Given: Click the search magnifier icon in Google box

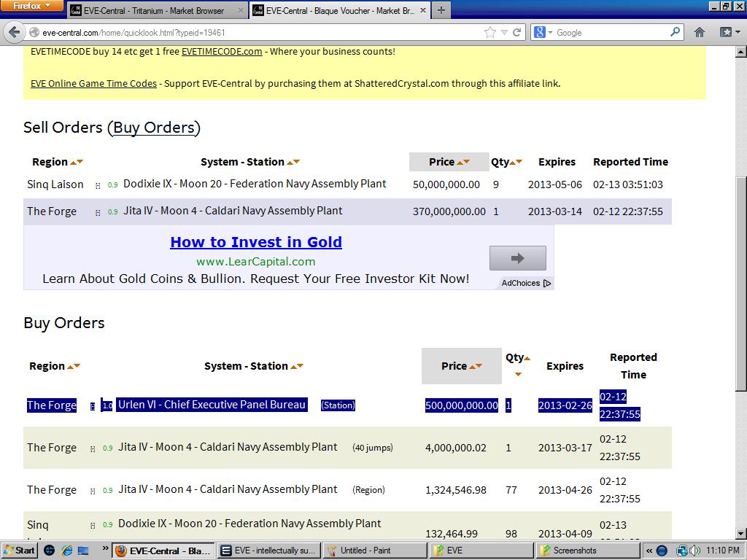Looking at the screenshot, I should 675,32.
